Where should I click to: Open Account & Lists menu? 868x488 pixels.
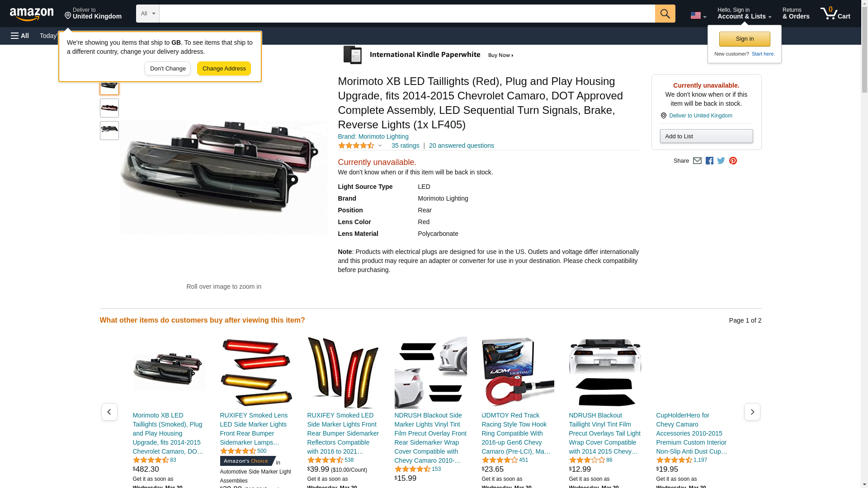pyautogui.click(x=744, y=14)
